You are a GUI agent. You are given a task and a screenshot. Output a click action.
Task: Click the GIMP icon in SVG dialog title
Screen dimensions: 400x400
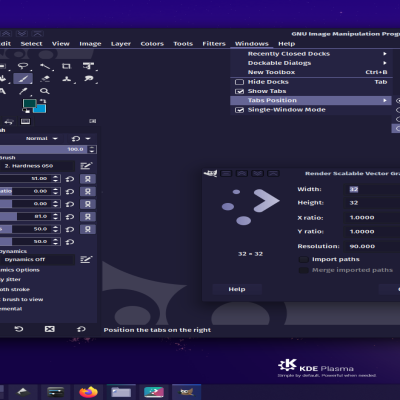coord(211,173)
